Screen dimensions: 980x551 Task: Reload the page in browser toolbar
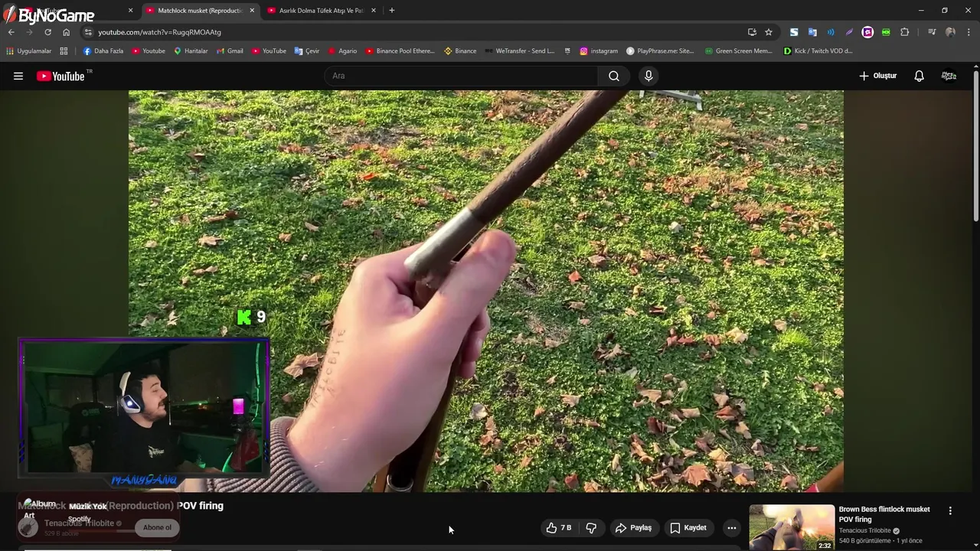47,32
